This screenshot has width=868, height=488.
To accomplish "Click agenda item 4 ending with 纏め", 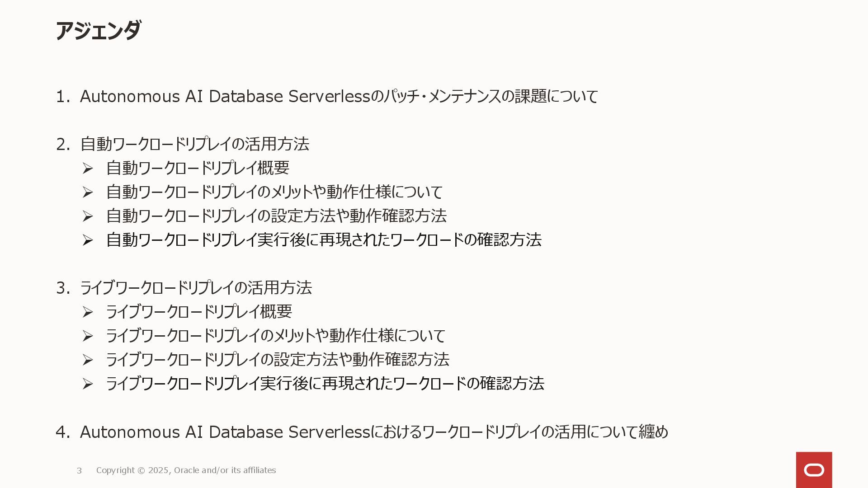I will [x=373, y=432].
